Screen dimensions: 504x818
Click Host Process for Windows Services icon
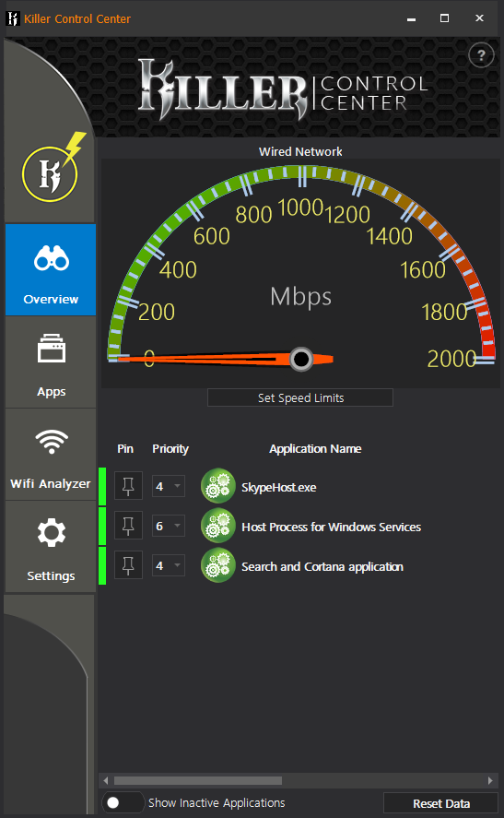(x=218, y=526)
